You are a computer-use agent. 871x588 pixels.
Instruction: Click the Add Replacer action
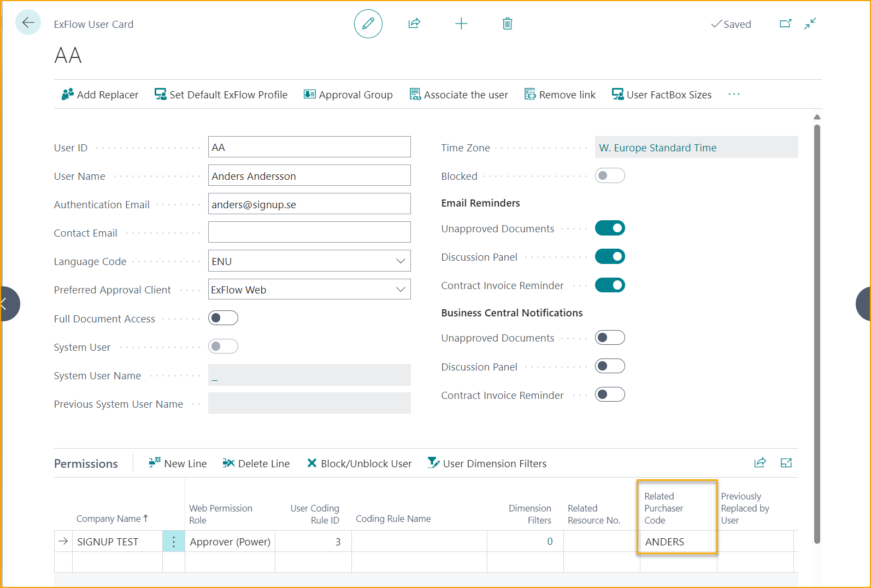pos(100,95)
